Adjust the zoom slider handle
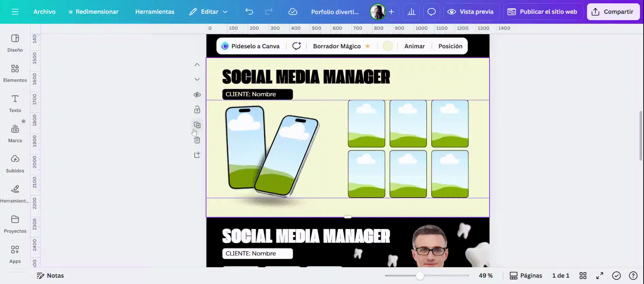 coord(420,276)
